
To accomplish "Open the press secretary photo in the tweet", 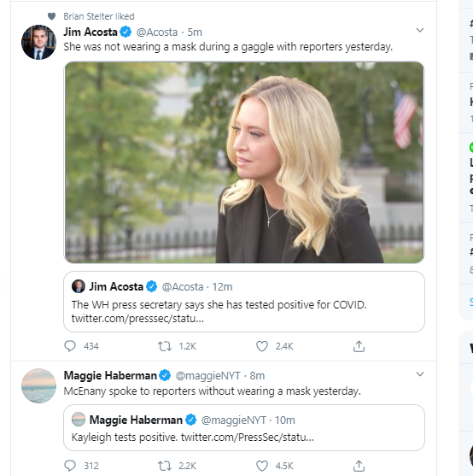I will coord(244,162).
